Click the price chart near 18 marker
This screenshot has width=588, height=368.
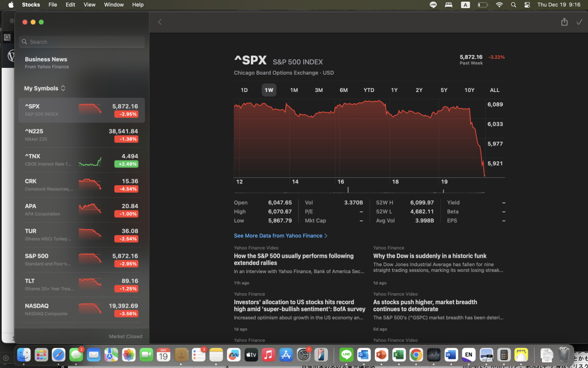[395, 144]
